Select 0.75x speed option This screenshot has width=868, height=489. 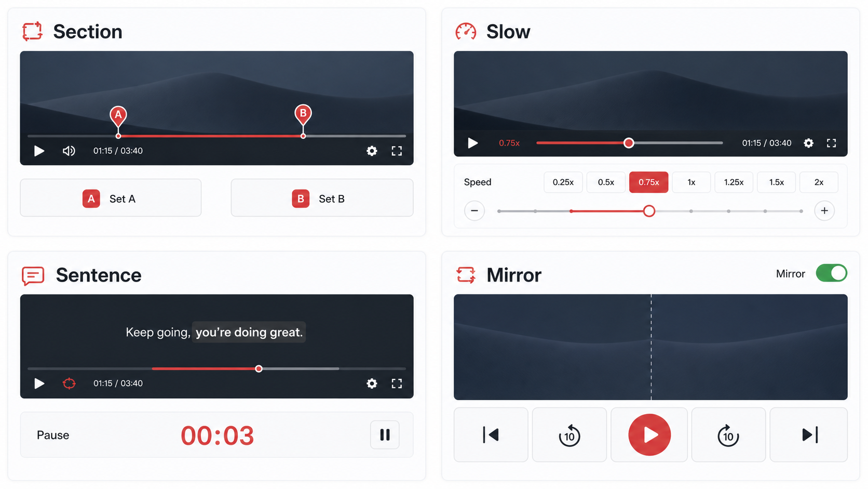coord(649,182)
